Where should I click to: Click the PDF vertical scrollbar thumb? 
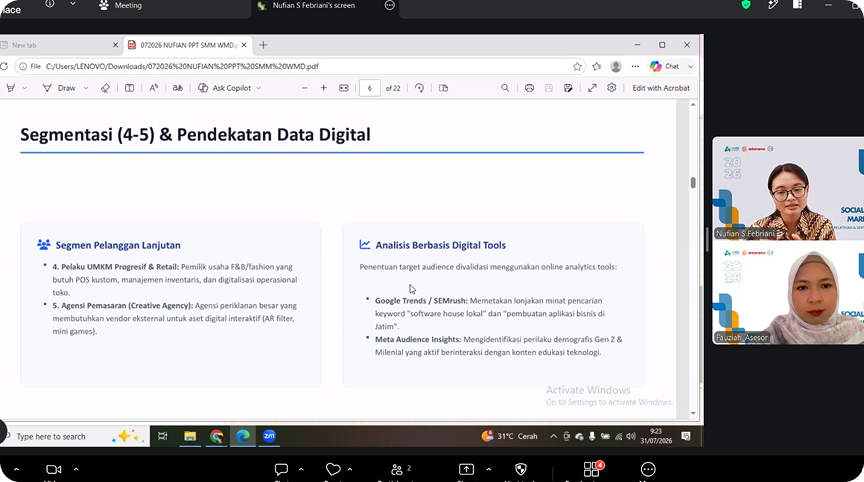tap(693, 182)
